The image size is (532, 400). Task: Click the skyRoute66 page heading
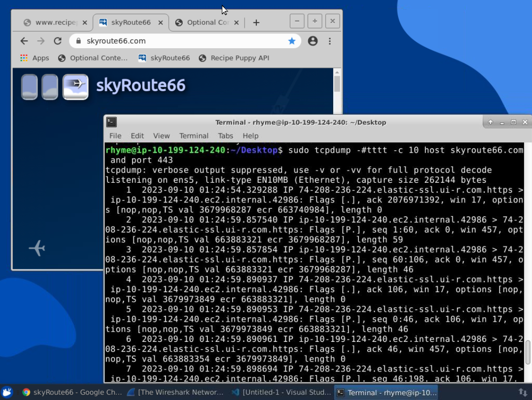[x=141, y=85]
